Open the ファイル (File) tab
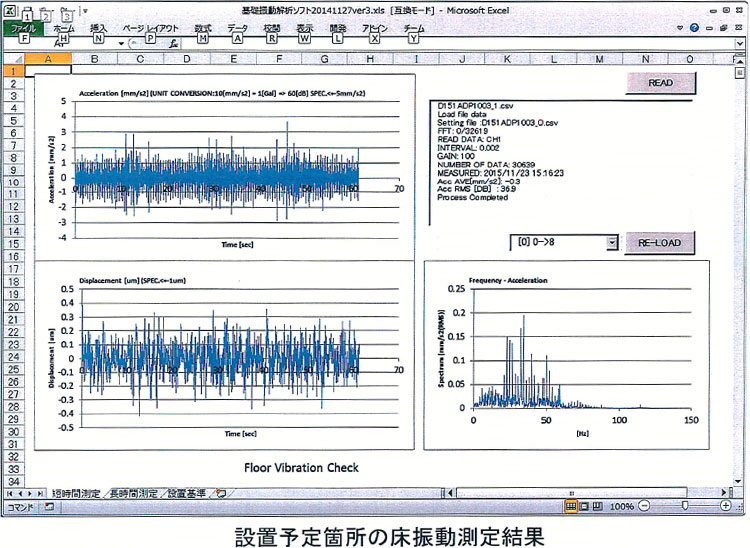 23,30
